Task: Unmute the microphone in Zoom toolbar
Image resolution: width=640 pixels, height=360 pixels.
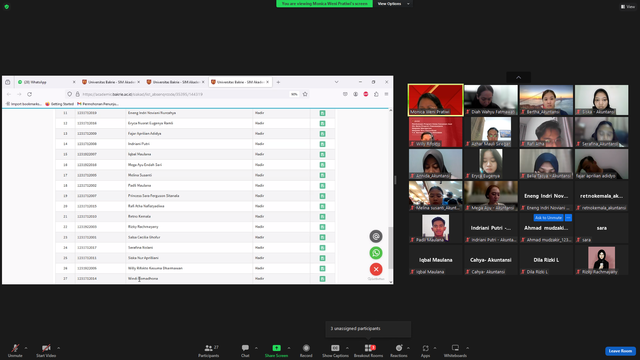Action: click(15, 350)
